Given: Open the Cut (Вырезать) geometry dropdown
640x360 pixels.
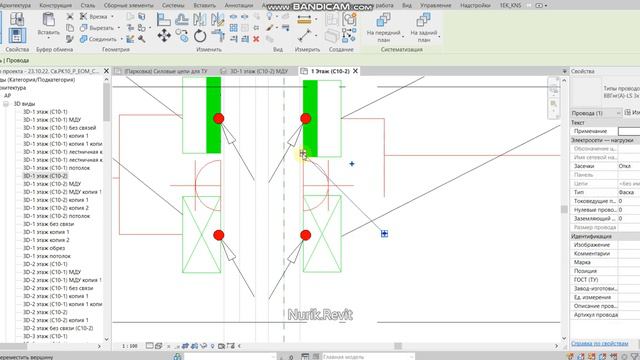Looking at the screenshot, I should pos(119,28).
